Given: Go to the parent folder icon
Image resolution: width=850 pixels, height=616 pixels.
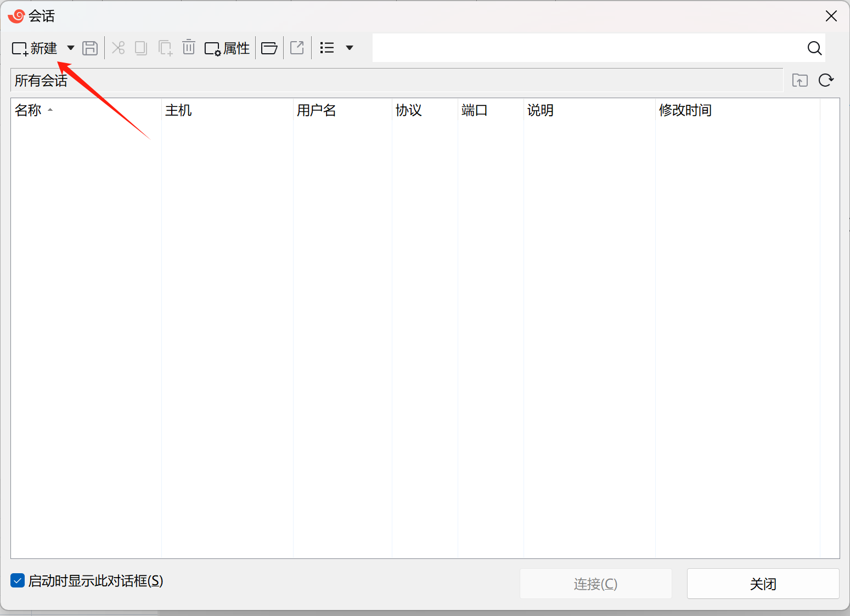Looking at the screenshot, I should 800,81.
